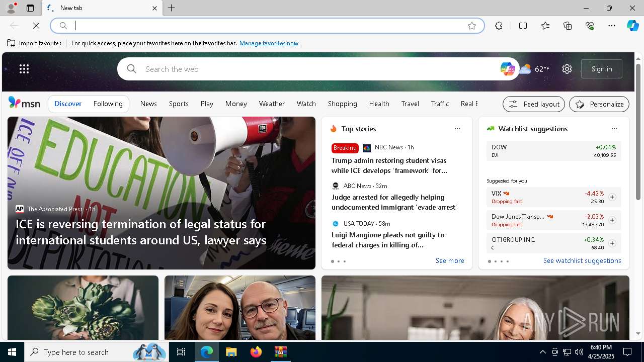644x362 pixels.
Task: Open ICE international students headline
Action: click(x=141, y=232)
